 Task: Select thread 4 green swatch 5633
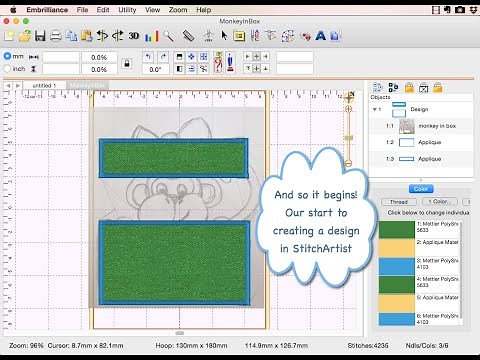(x=397, y=284)
